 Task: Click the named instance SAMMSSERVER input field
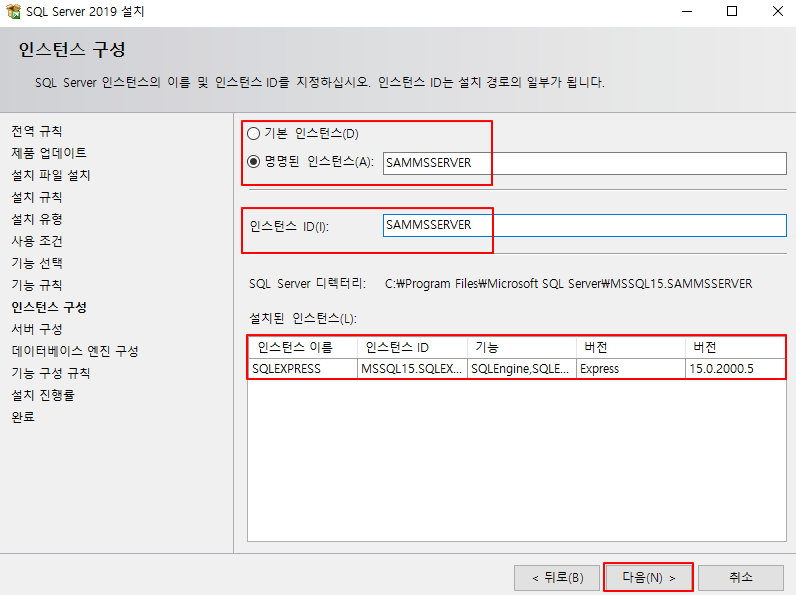pos(584,163)
